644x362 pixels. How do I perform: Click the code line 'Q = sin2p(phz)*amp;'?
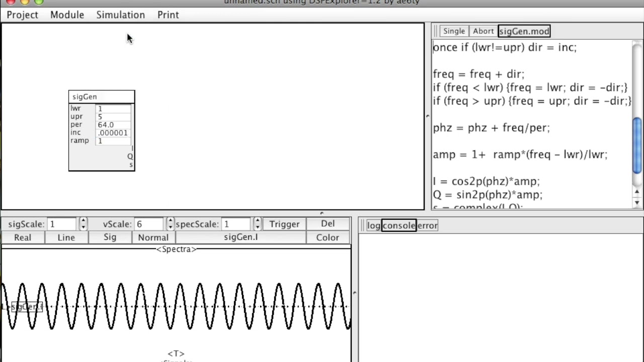[x=488, y=195]
